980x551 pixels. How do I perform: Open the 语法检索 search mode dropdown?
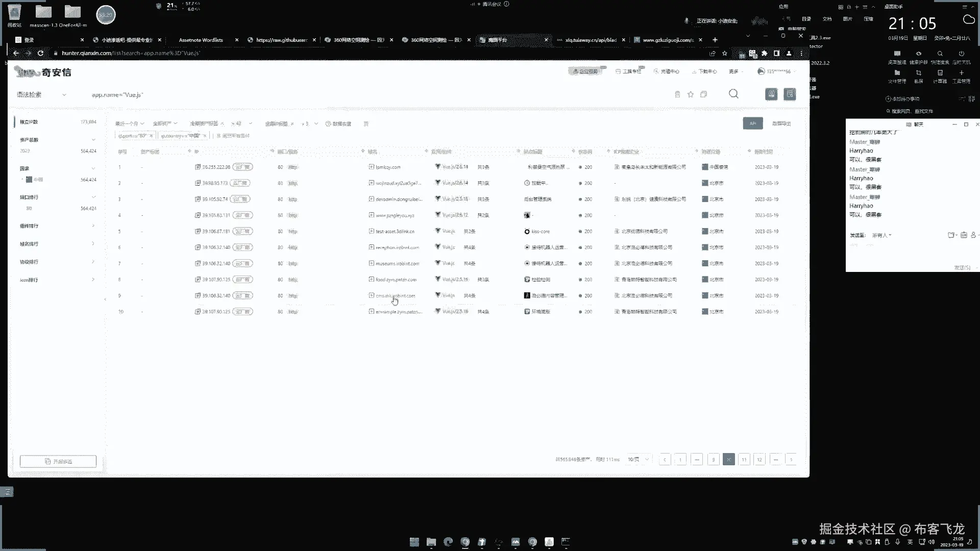(41, 95)
